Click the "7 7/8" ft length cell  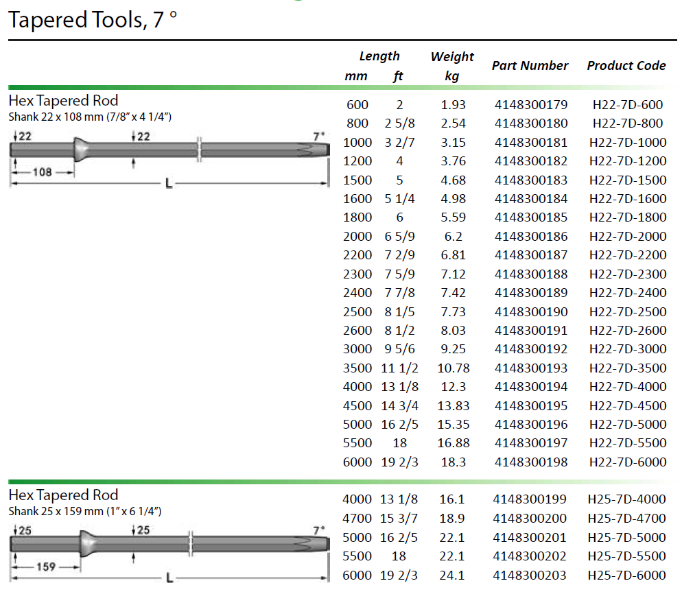[x=398, y=293]
